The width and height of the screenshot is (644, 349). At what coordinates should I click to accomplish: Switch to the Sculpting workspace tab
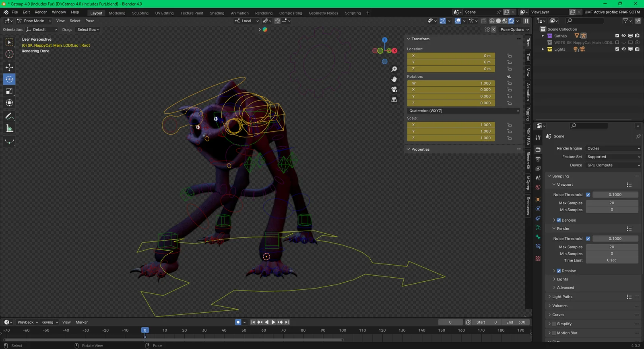coord(140,13)
